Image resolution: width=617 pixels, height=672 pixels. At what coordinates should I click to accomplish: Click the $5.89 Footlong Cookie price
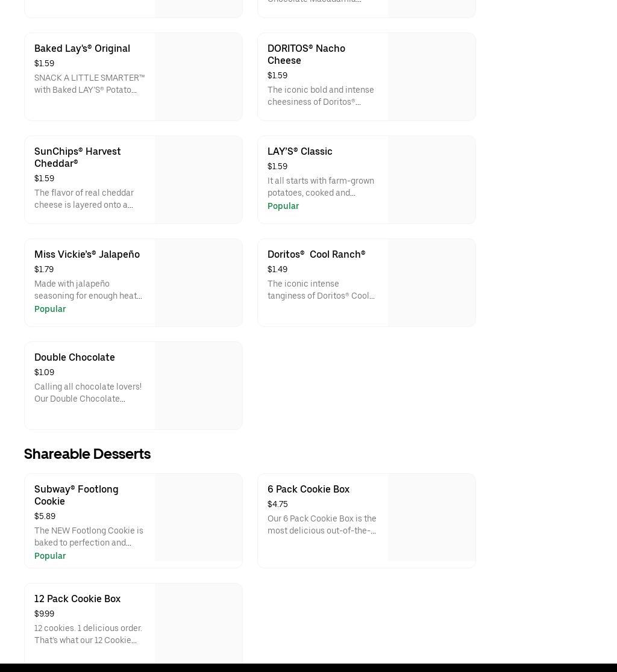pyautogui.click(x=45, y=517)
